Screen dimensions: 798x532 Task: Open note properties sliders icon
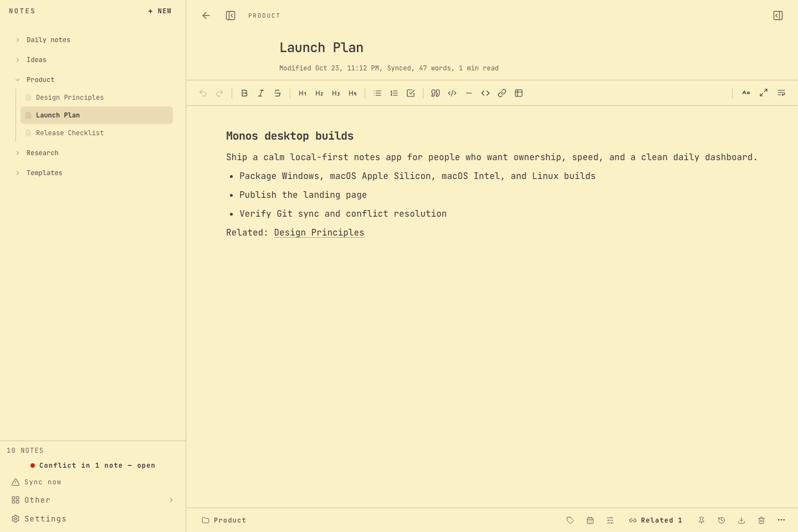pyautogui.click(x=610, y=520)
